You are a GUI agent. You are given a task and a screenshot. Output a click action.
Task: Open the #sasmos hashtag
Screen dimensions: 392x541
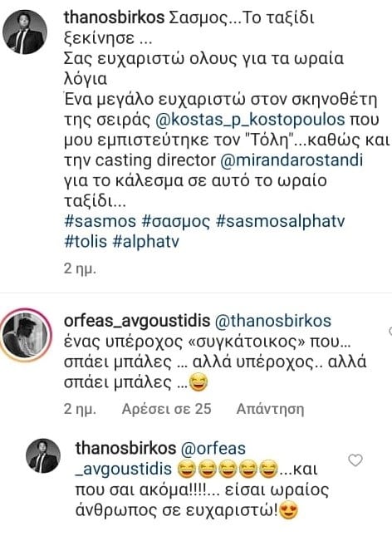(x=100, y=221)
